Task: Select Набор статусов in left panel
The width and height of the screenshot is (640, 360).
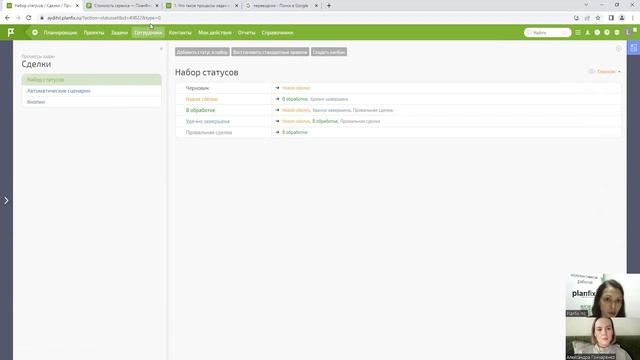Action: coord(91,80)
